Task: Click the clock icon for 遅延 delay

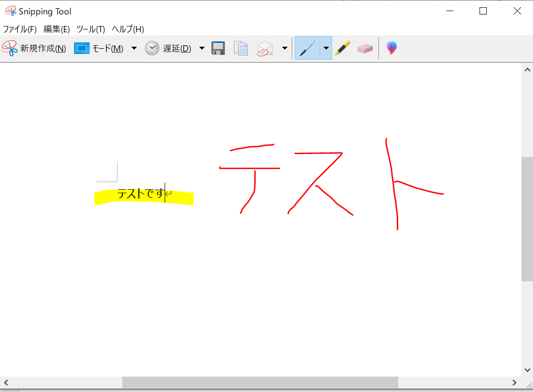Action: [152, 48]
